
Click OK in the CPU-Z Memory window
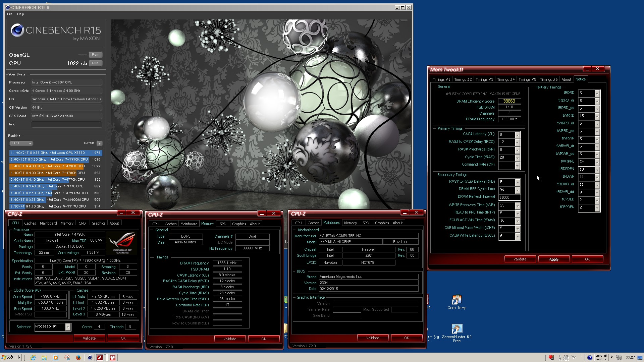tap(264, 339)
